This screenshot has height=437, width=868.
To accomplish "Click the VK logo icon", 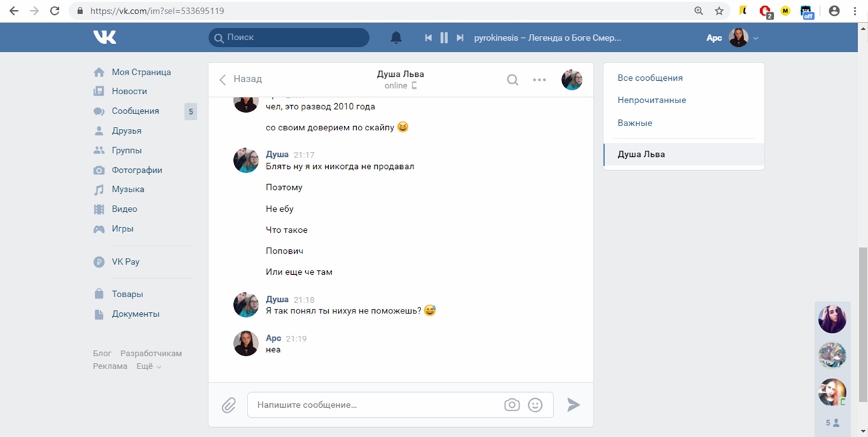I will [x=105, y=37].
